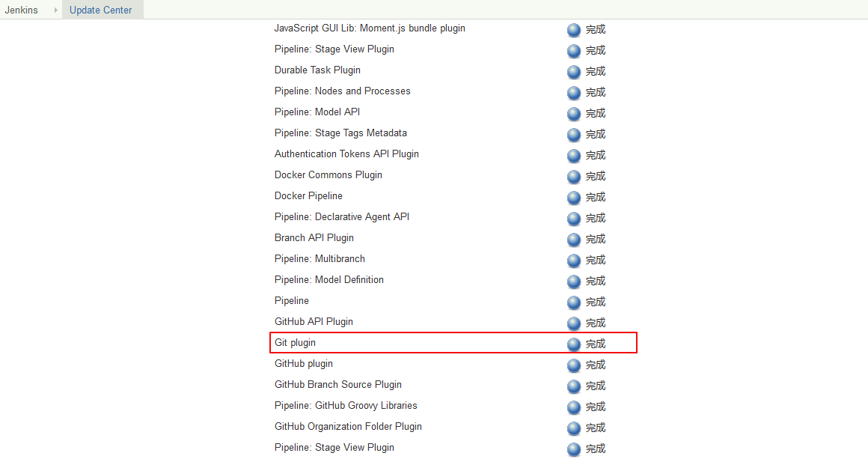Viewport: 868px width, 459px height.
Task: Select the GitHub plugin name
Action: pyautogui.click(x=304, y=364)
